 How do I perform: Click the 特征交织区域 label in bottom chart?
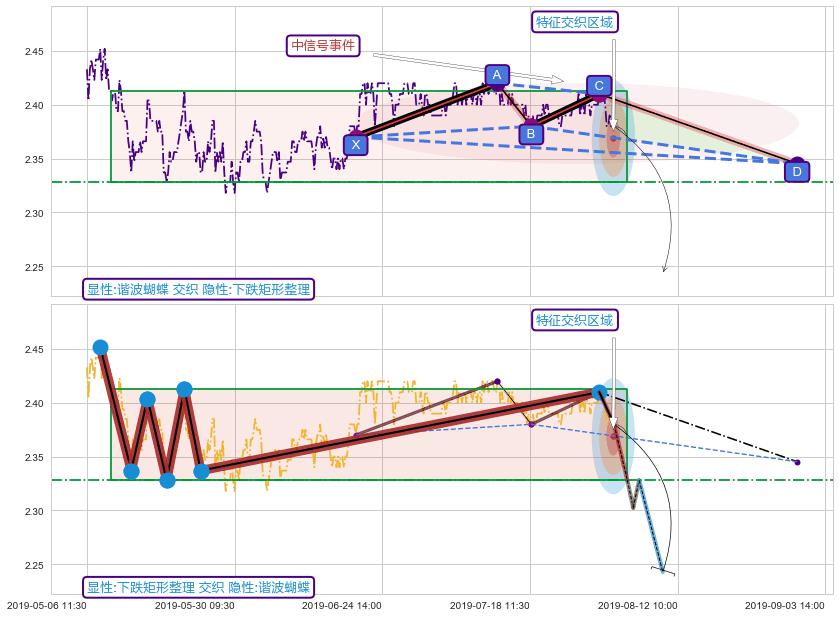click(575, 320)
